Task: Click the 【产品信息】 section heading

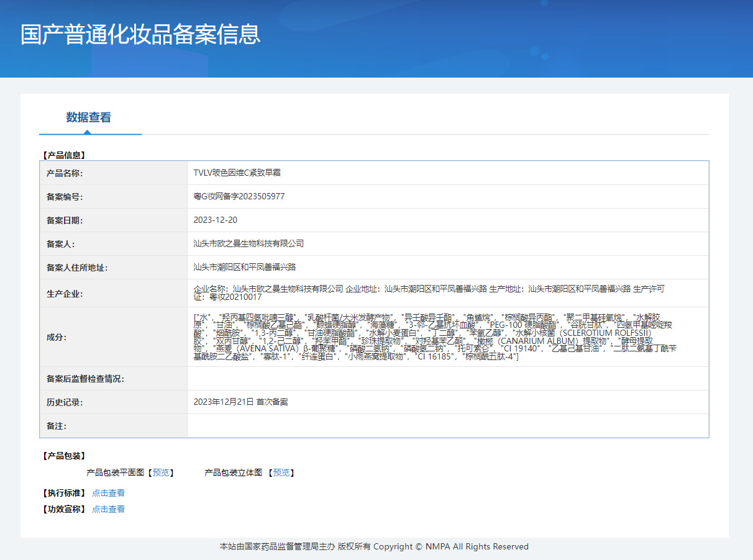Action: point(63,155)
